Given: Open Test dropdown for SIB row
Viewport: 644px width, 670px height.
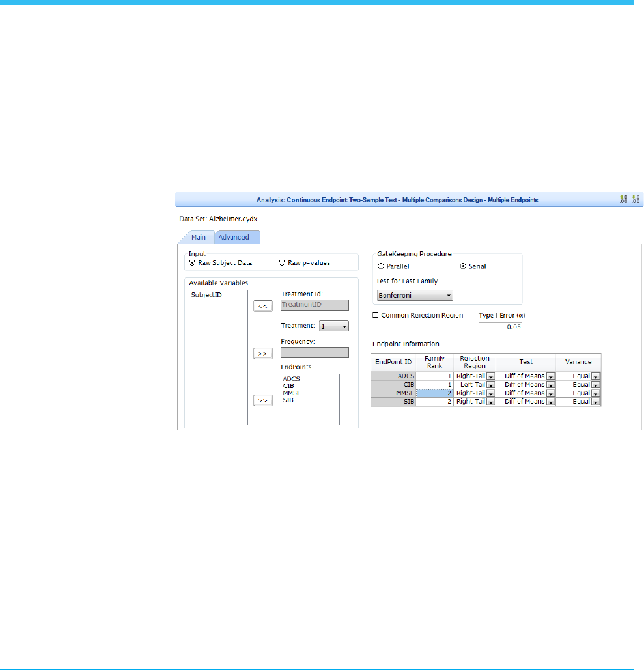Looking at the screenshot, I should pyautogui.click(x=550, y=402).
